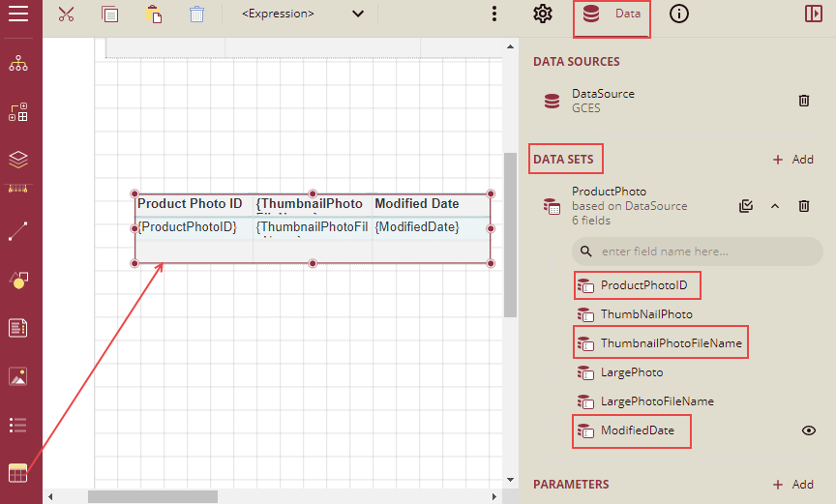Select the ThumbnailPhotoFileName field
836x504 pixels.
point(660,343)
